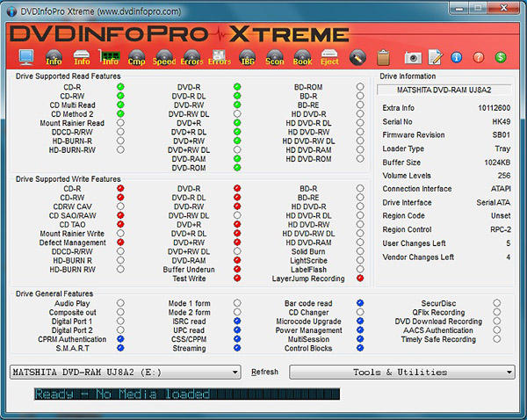Open the disc Info toolbar icon
Image resolution: width=527 pixels, height=420 pixels.
[x=54, y=57]
